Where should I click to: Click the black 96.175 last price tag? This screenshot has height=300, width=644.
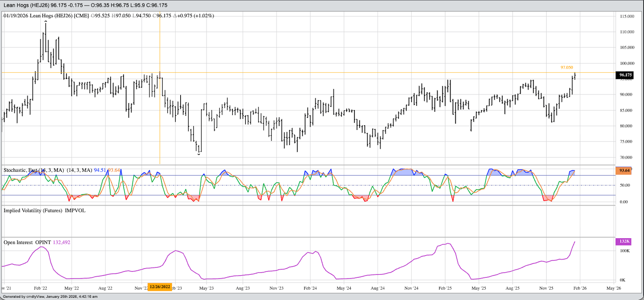[x=625, y=75]
